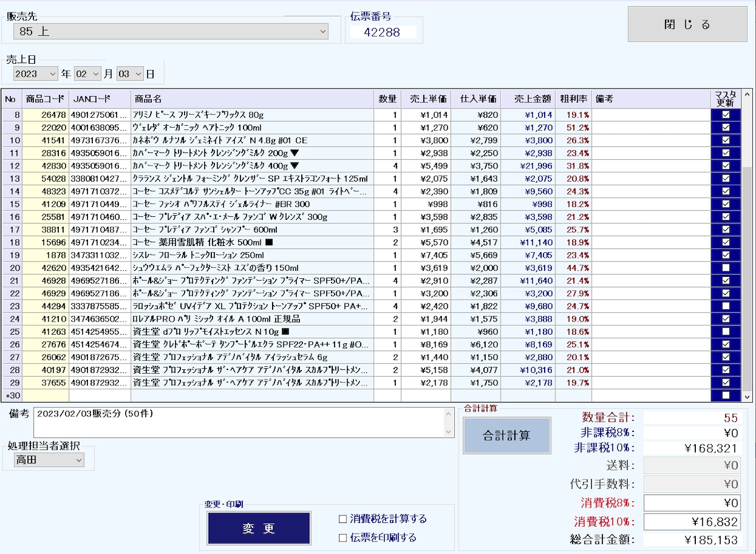Toggle master update checkbox for row 29

tap(726, 382)
